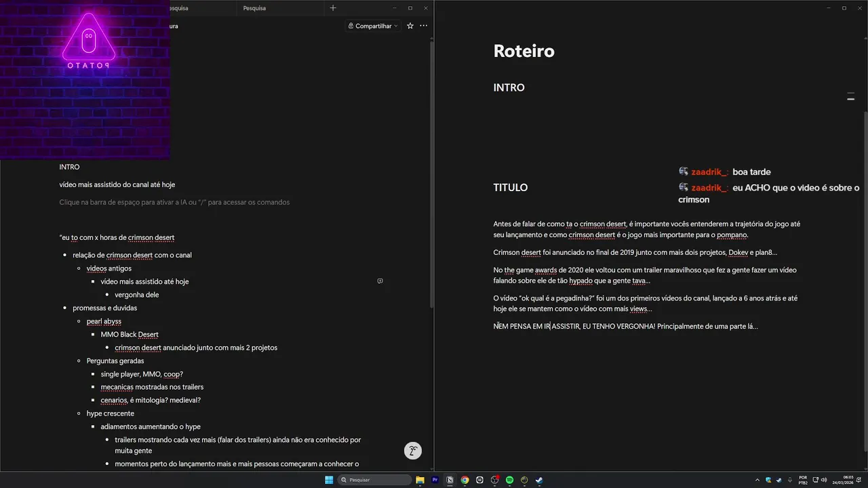The width and height of the screenshot is (868, 488).
Task: Click the paragraph starting 'O vídeo "ok qual é a pegadinha?"'
Action: 645,303
